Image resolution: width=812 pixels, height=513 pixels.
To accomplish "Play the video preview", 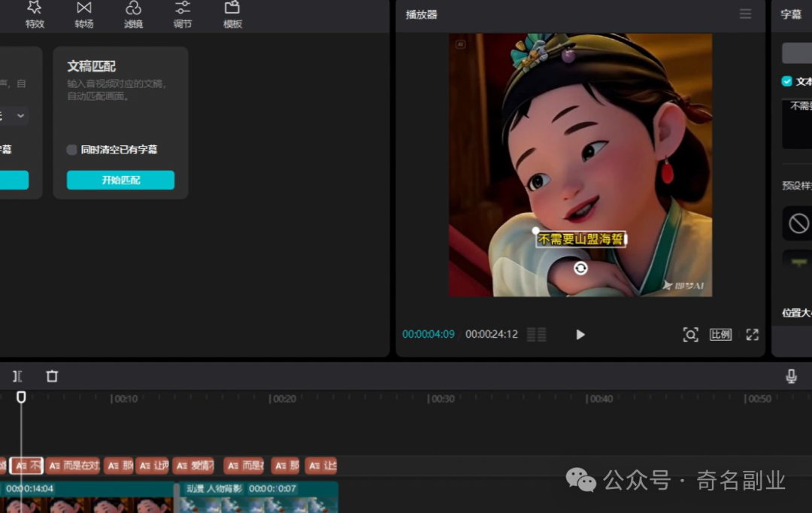I will click(x=580, y=335).
